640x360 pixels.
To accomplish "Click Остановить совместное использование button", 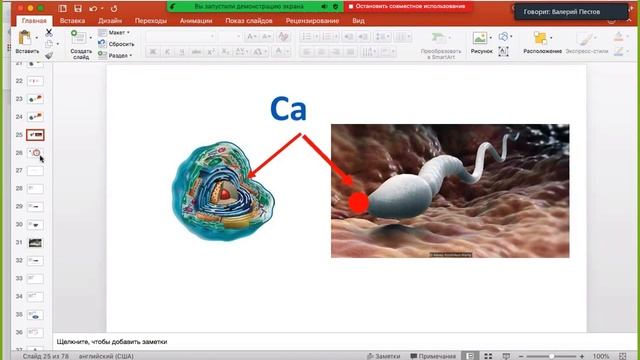I will tap(407, 7).
